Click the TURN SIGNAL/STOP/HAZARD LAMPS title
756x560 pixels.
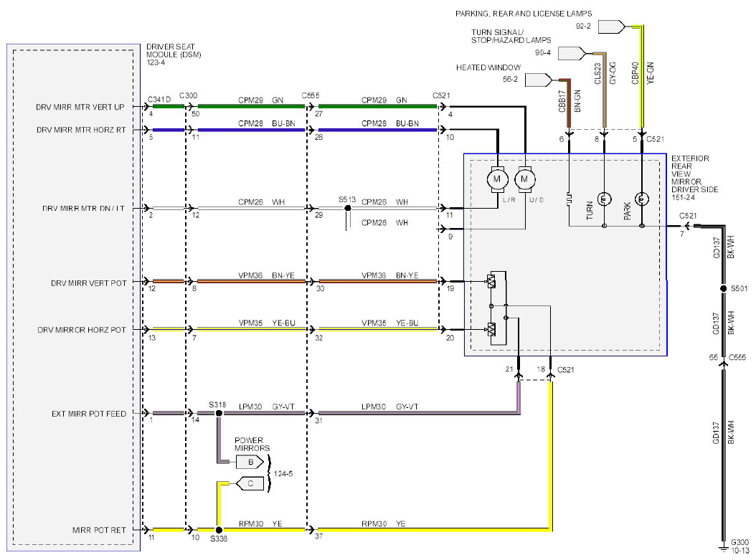[x=511, y=36]
